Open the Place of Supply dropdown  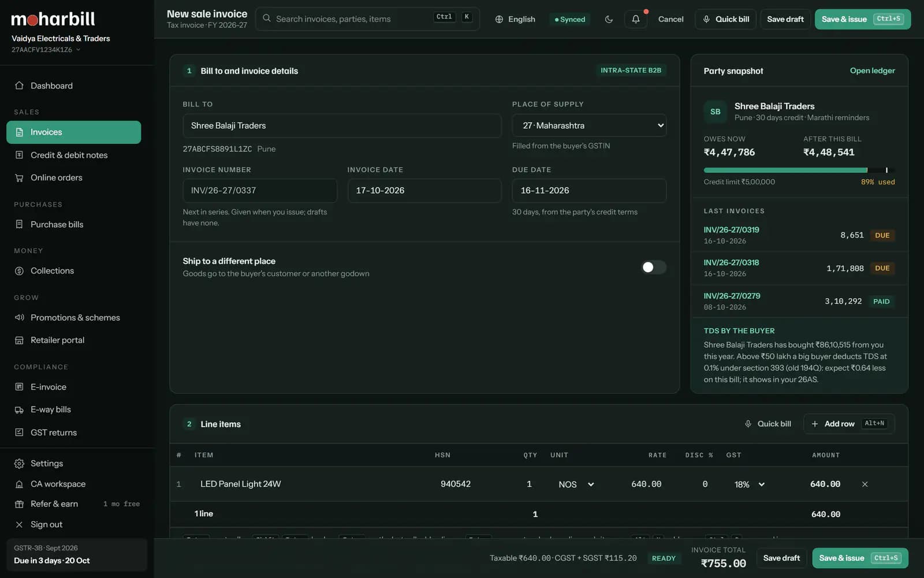point(589,125)
